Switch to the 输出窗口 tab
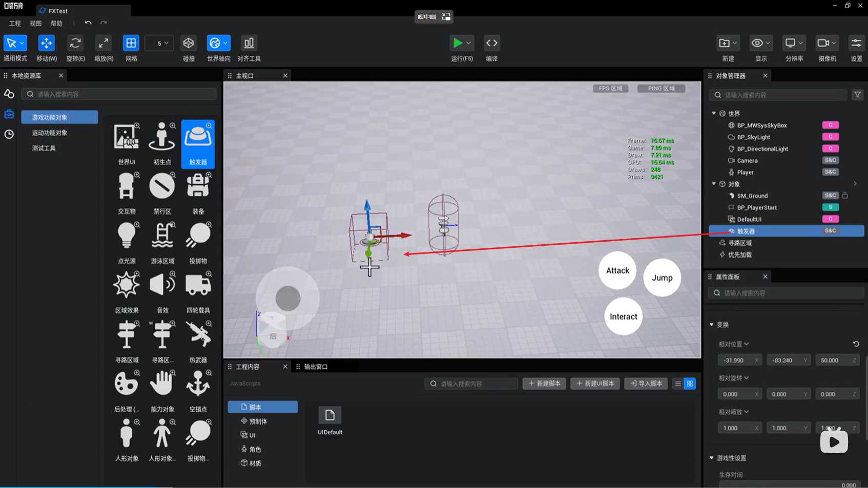 click(316, 367)
